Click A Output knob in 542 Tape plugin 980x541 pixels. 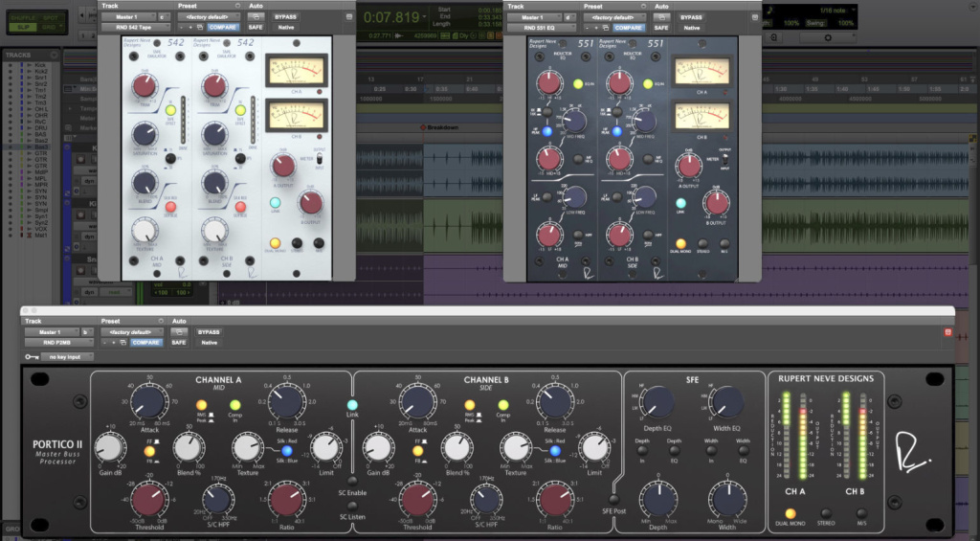[283, 166]
